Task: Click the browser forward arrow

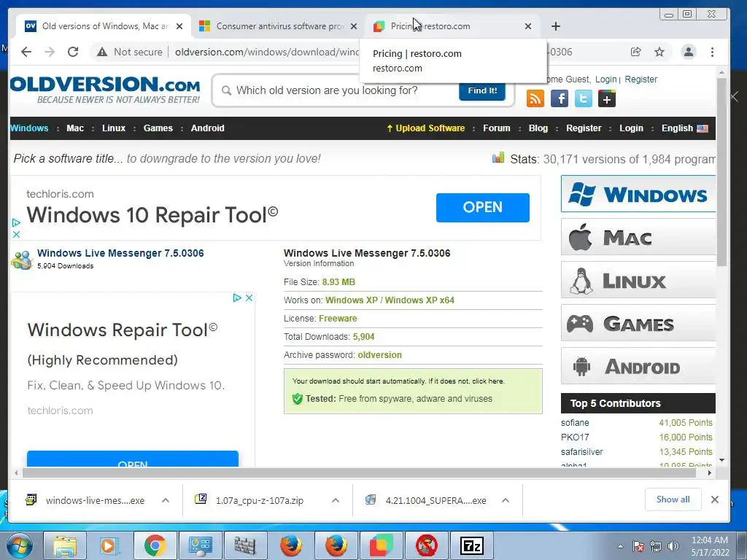Action: (x=50, y=52)
